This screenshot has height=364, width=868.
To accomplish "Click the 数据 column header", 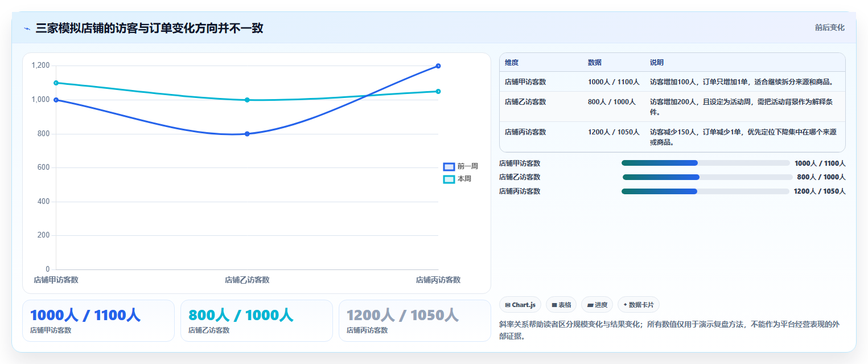I will pos(595,63).
